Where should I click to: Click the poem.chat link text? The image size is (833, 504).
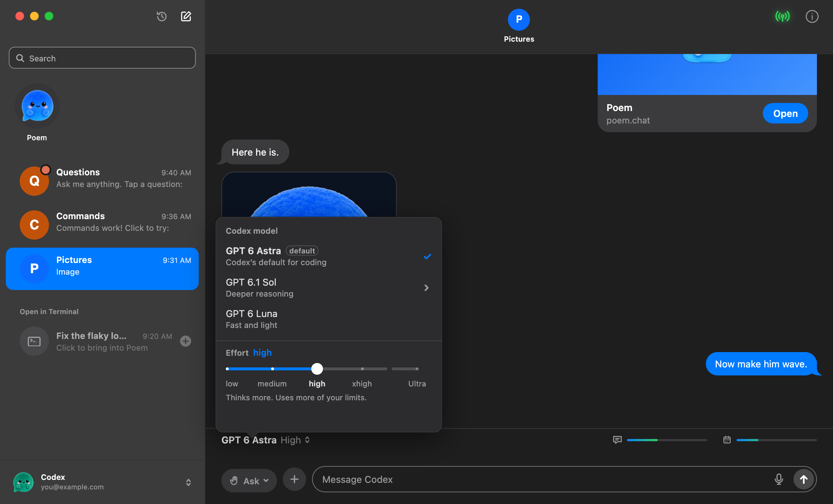(628, 121)
